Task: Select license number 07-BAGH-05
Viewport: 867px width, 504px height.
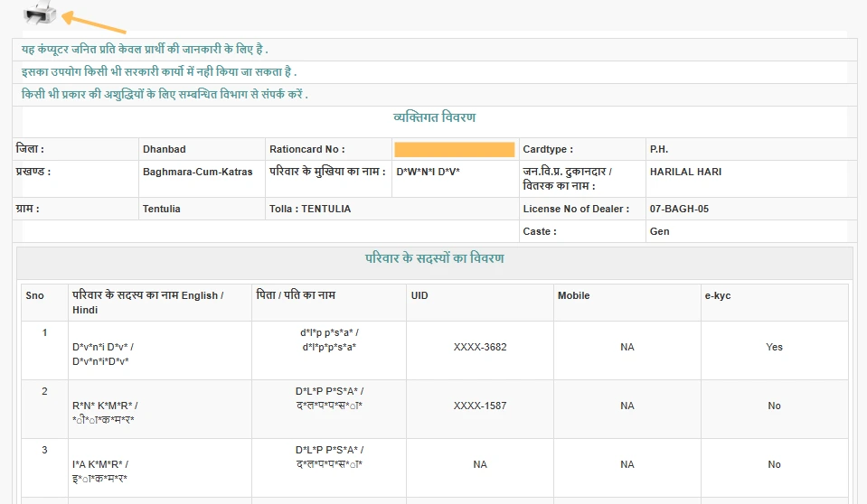Action: (x=679, y=209)
